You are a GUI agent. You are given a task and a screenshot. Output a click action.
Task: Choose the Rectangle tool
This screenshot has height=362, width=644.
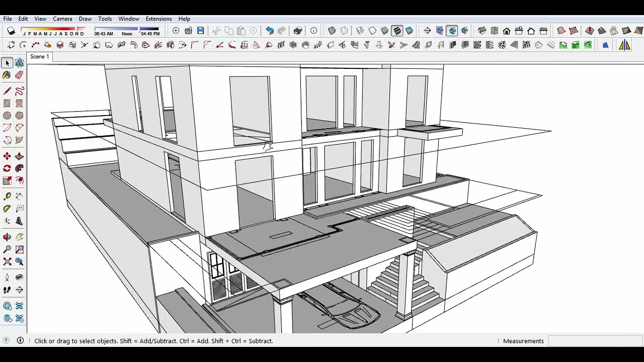[x=7, y=103]
